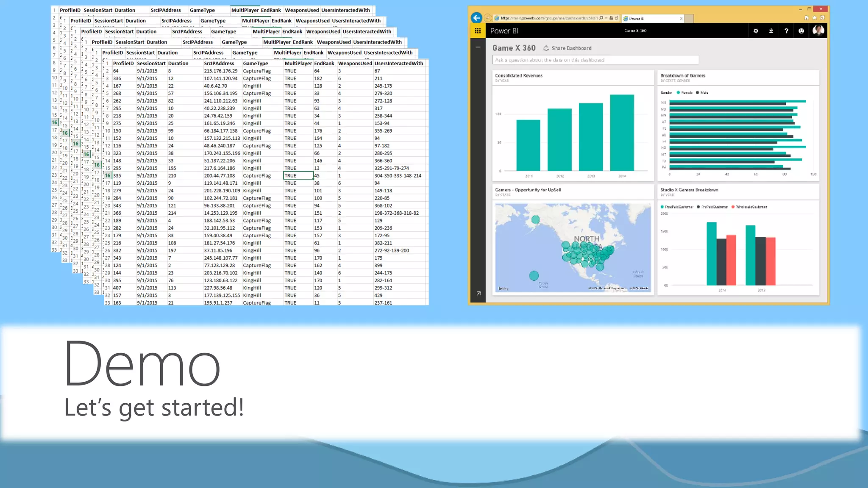Viewport: 868px width, 488px height.
Task: Click the Female legend color swatch
Action: (678, 92)
